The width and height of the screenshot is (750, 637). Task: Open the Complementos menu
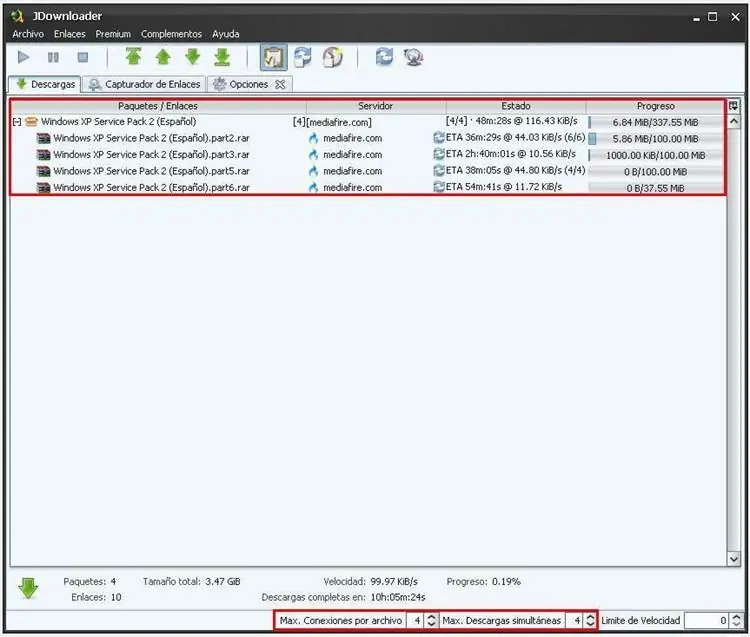171,34
